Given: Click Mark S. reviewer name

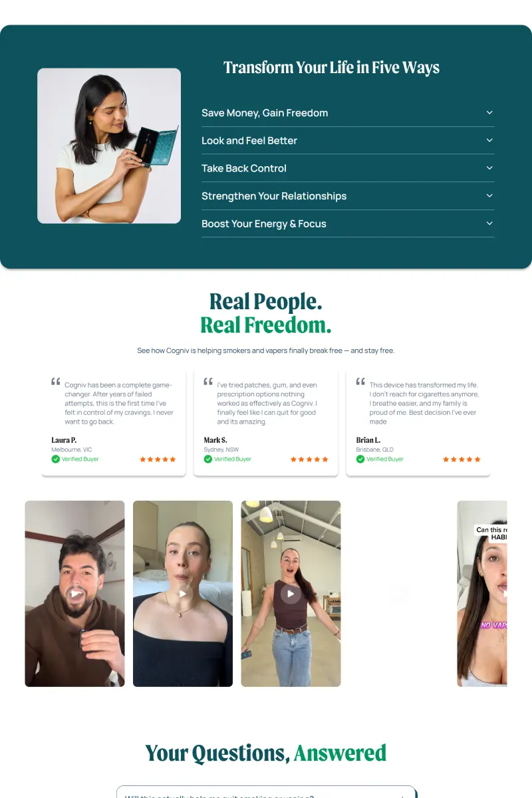Looking at the screenshot, I should [x=215, y=440].
